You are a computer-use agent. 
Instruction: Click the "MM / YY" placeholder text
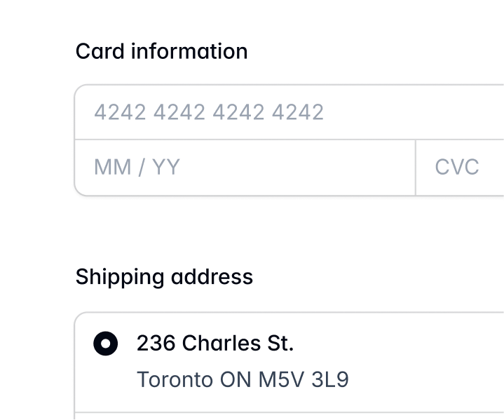tap(137, 168)
